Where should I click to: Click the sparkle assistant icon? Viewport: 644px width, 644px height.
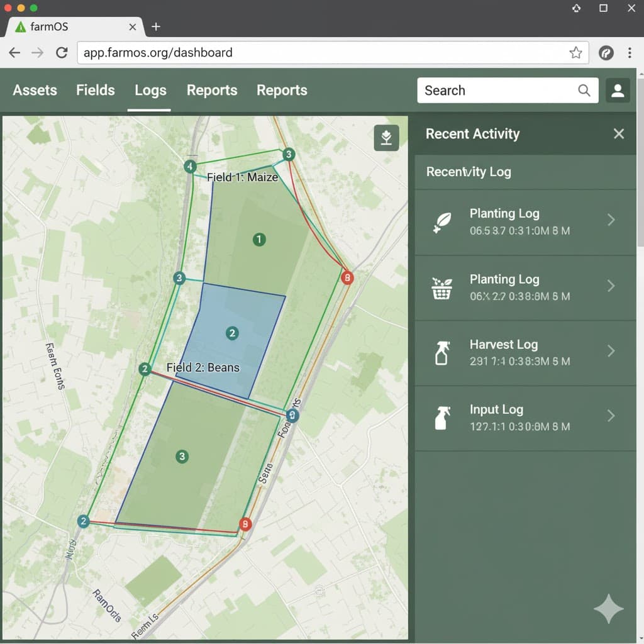coord(608,608)
